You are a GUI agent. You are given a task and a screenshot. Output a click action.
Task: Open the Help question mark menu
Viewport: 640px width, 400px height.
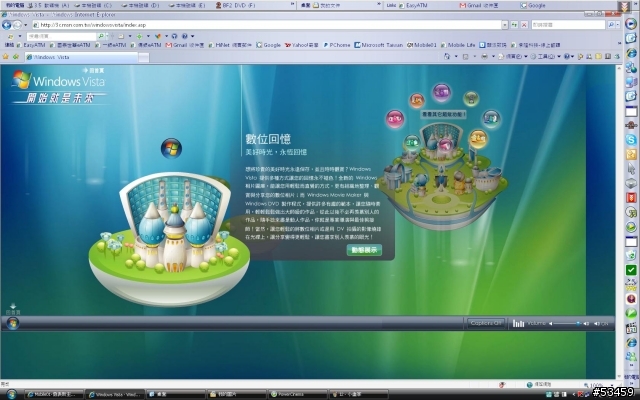[x=569, y=57]
